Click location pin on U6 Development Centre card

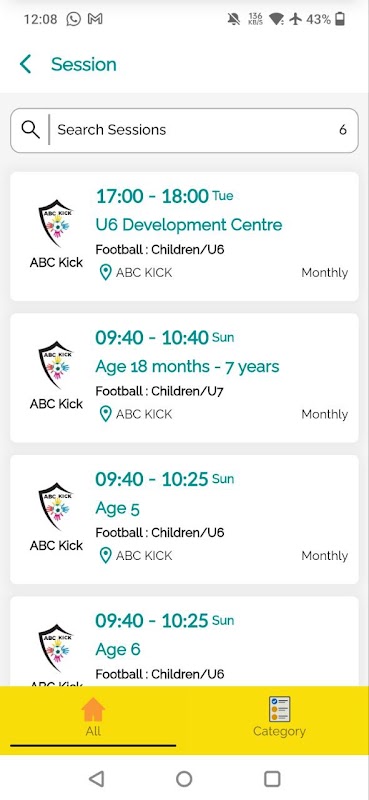[105, 273]
